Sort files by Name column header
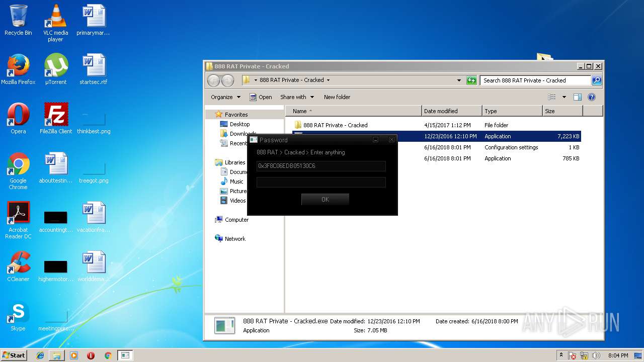Viewport: 644px width, 362px height. point(354,111)
